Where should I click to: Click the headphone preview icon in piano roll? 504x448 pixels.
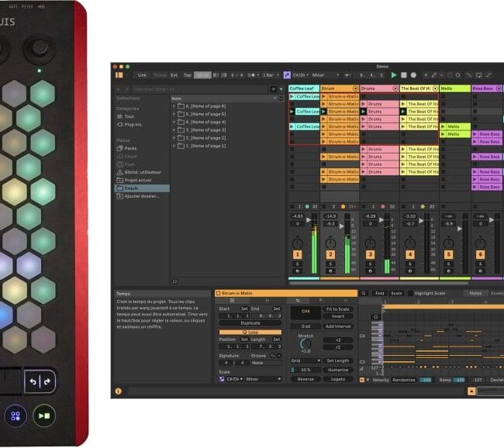coord(375,317)
